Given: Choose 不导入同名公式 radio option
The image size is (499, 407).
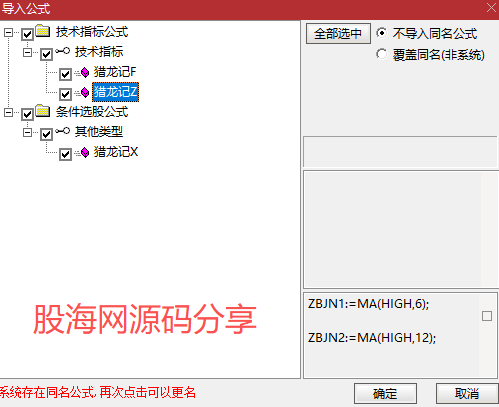Looking at the screenshot, I should [x=381, y=33].
